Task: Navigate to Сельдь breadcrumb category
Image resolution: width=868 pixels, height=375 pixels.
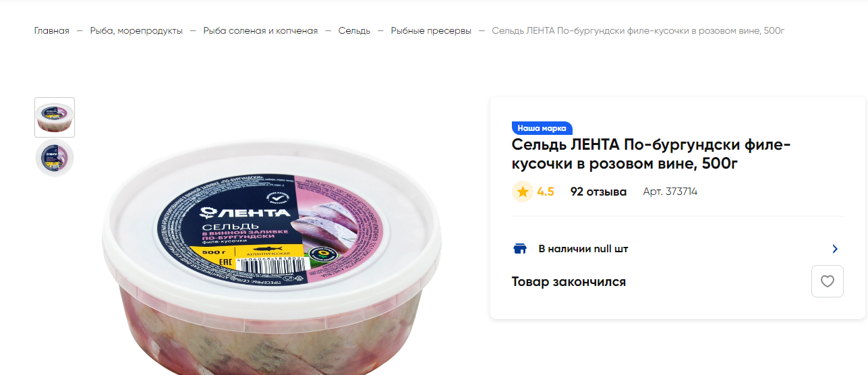Action: coord(354,31)
